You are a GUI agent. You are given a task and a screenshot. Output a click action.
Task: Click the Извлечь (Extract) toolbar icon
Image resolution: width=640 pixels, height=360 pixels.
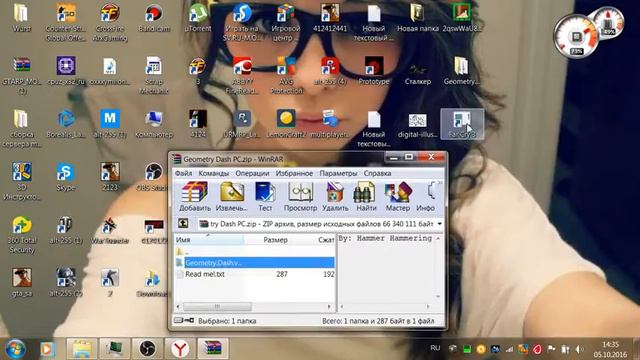(231, 197)
